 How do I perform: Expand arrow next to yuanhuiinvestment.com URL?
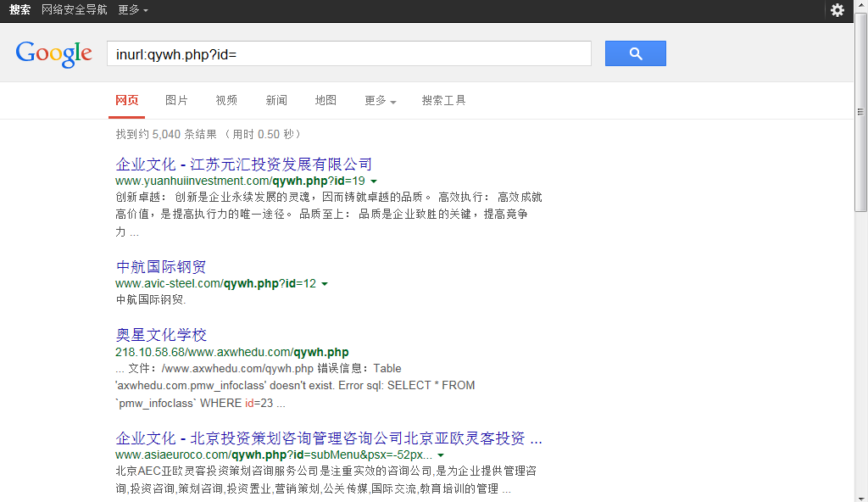(x=374, y=181)
